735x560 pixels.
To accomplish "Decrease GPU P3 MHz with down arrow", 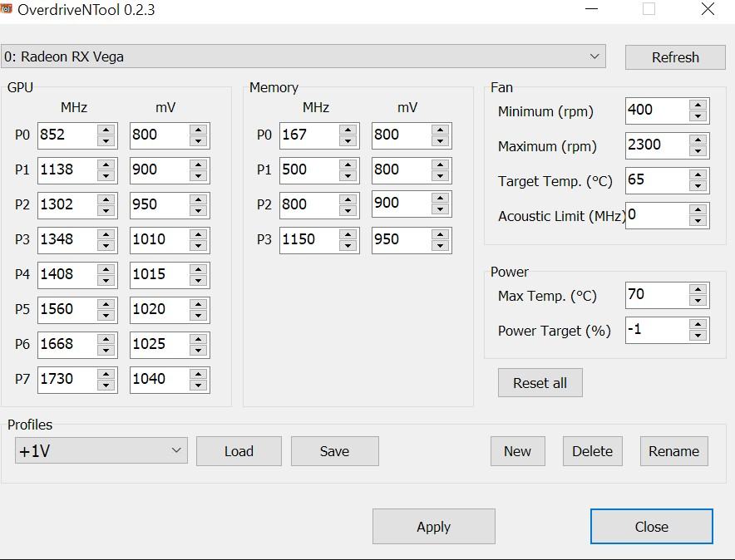I will click(x=106, y=246).
